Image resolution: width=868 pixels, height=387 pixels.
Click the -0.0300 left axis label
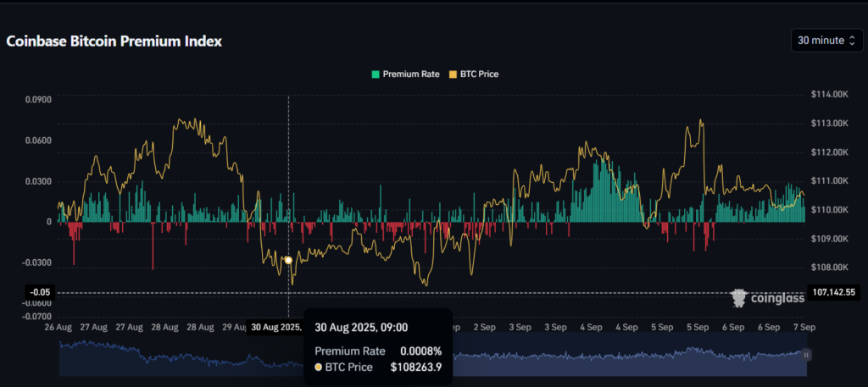tap(37, 263)
